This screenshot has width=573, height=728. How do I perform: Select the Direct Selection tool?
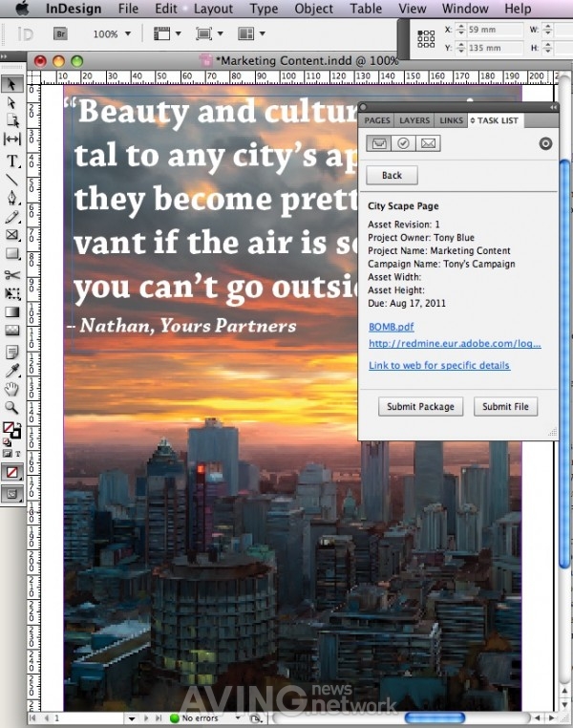12,103
